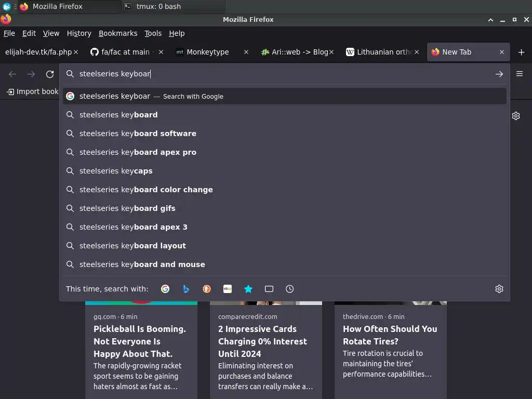Screen dimensions: 532x399
Task: Open the Tools menu
Action: point(153,33)
